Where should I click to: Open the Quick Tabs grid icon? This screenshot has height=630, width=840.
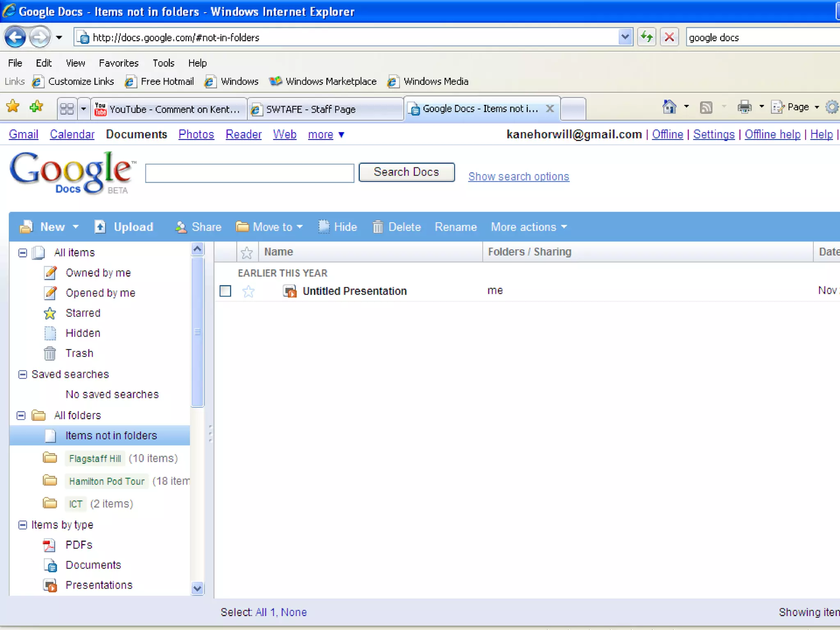pos(67,109)
